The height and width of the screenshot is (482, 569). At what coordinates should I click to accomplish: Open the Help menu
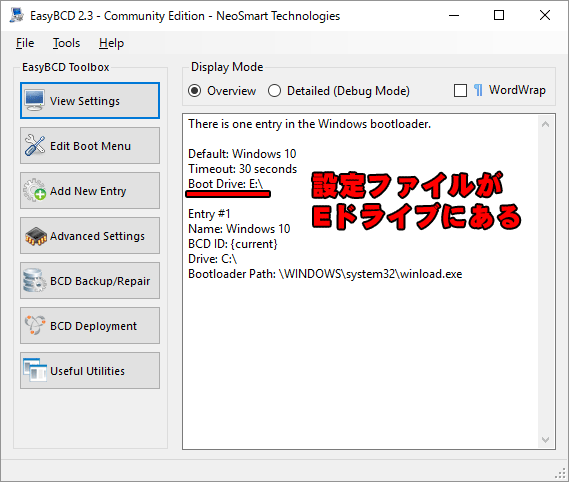click(111, 43)
